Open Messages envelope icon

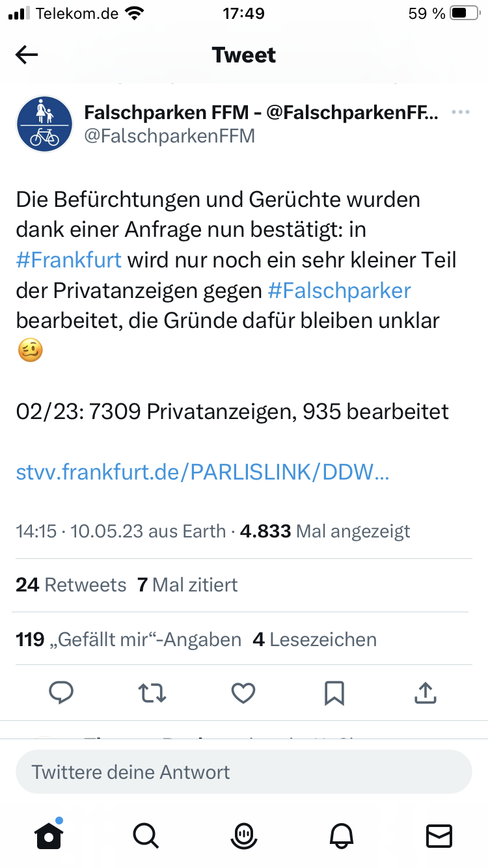439,835
